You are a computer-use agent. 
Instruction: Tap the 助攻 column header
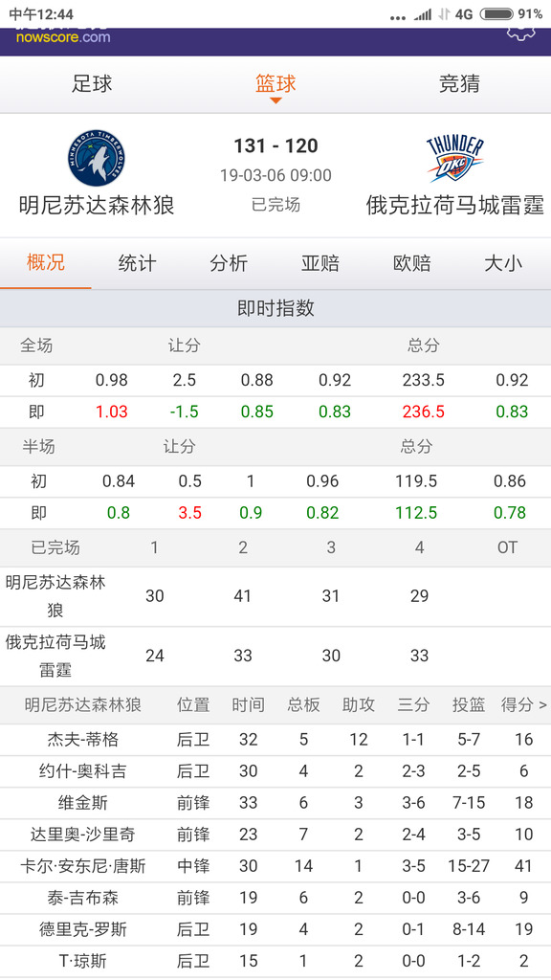359,705
